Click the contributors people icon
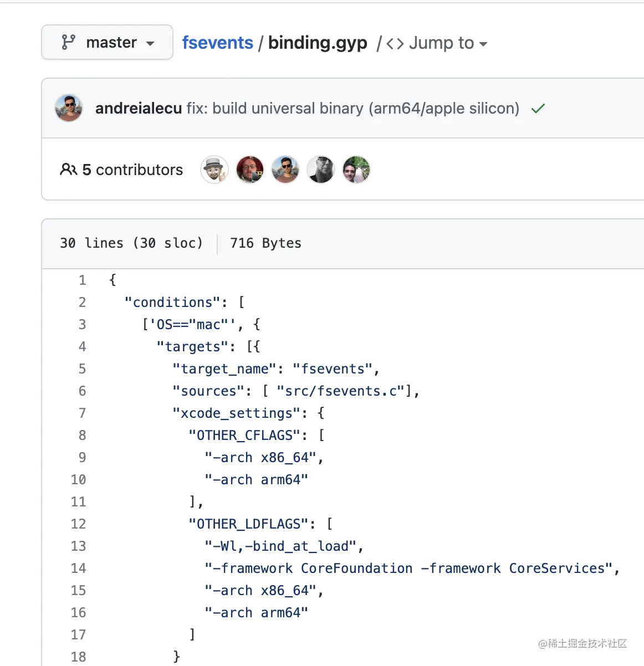This screenshot has width=644, height=666. click(68, 170)
